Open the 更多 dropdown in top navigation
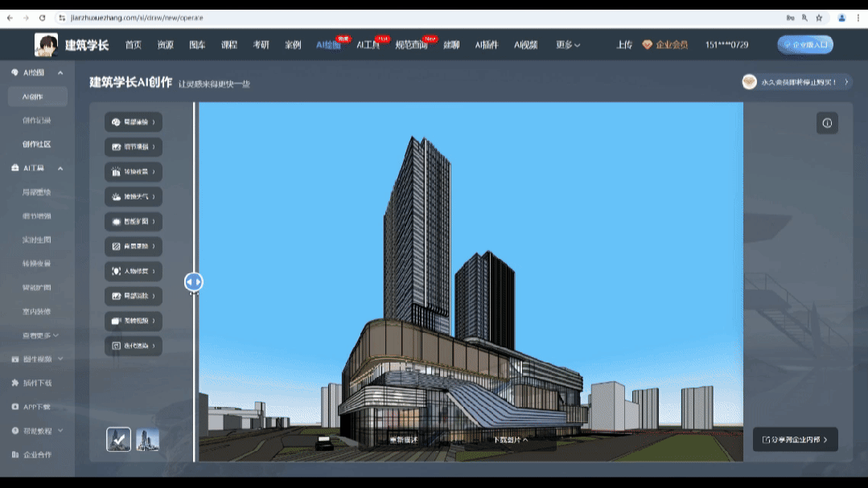 pos(568,45)
